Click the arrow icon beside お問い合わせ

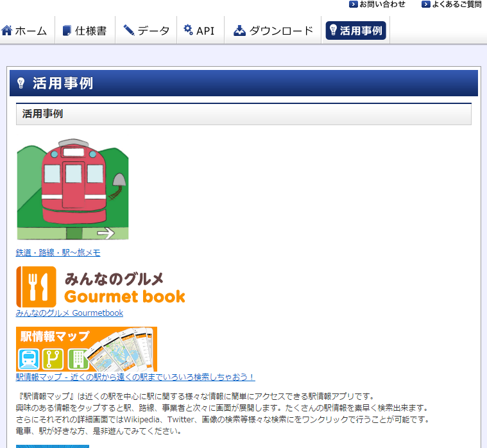pyautogui.click(x=353, y=4)
